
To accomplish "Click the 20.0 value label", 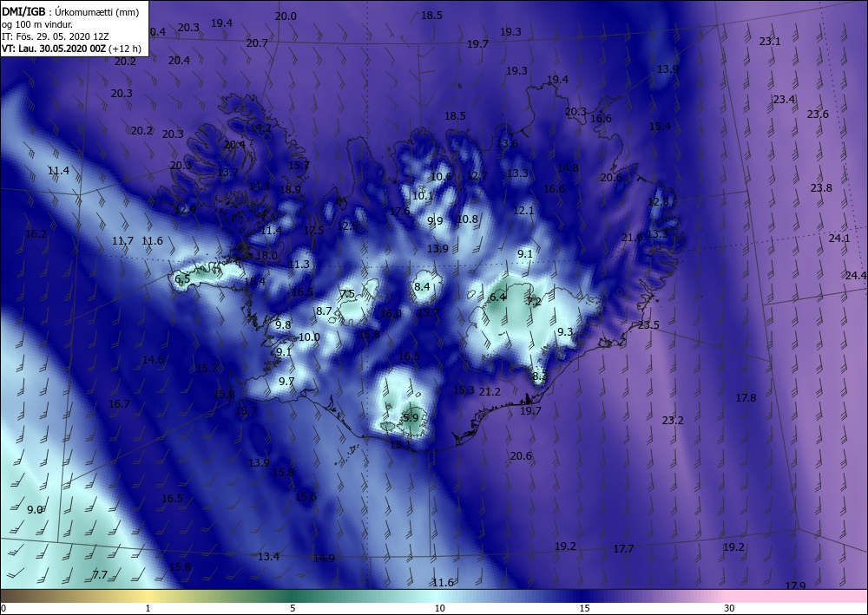I will coord(286,16).
